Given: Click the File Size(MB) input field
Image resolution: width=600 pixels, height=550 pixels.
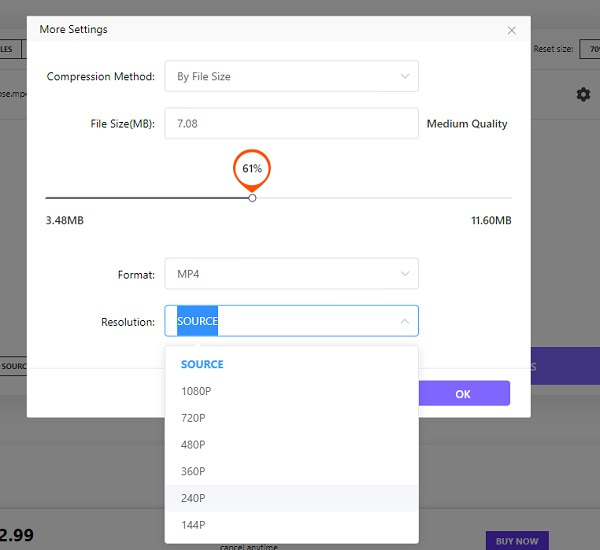Looking at the screenshot, I should click(x=291, y=123).
